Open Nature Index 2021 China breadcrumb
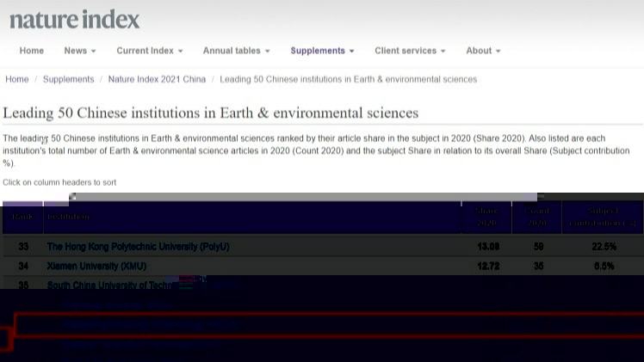 157,79
